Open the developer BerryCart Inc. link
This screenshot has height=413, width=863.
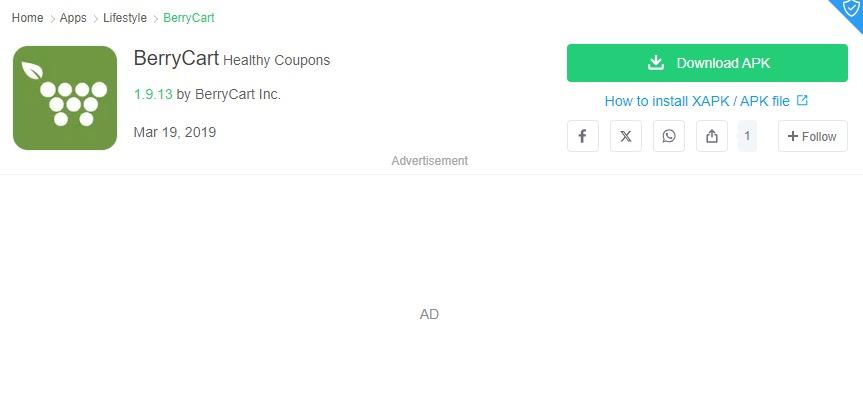pyautogui.click(x=238, y=94)
